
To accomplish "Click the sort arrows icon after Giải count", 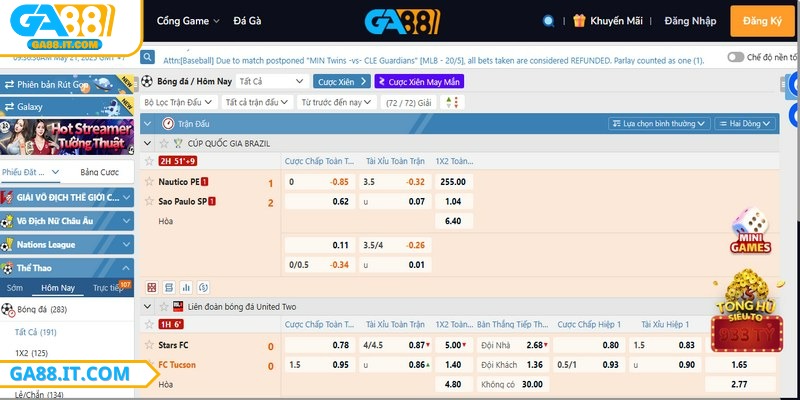I will (452, 103).
